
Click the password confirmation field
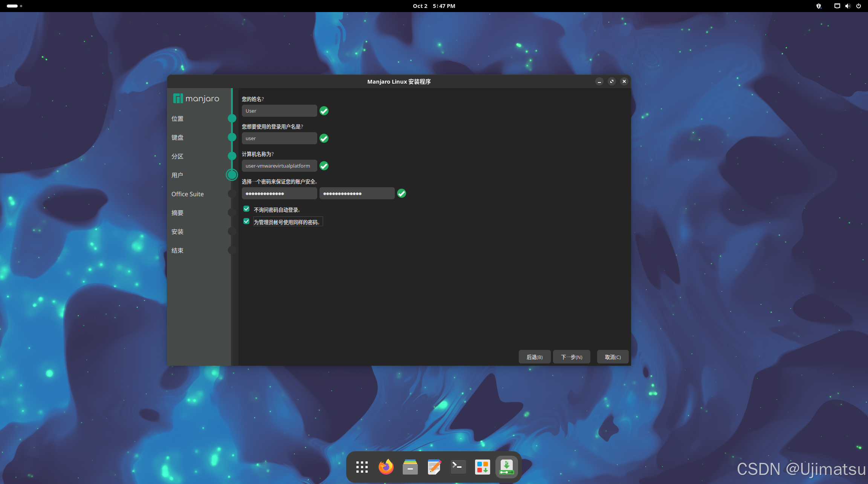click(x=356, y=193)
